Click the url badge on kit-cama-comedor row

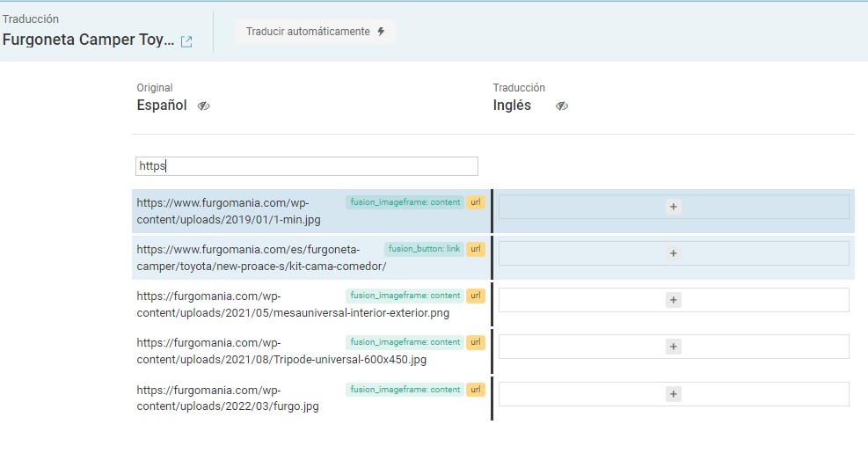click(476, 249)
